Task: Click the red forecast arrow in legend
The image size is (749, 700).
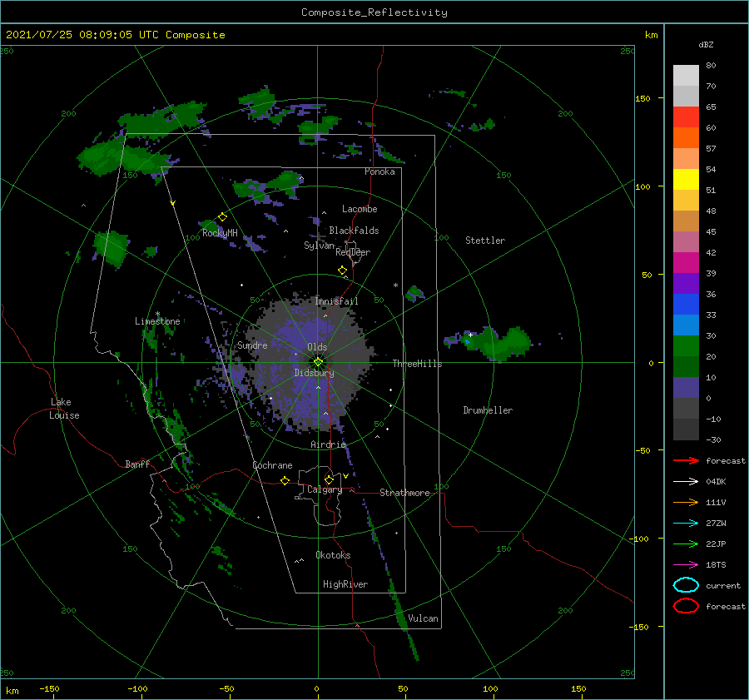Action: pyautogui.click(x=686, y=460)
